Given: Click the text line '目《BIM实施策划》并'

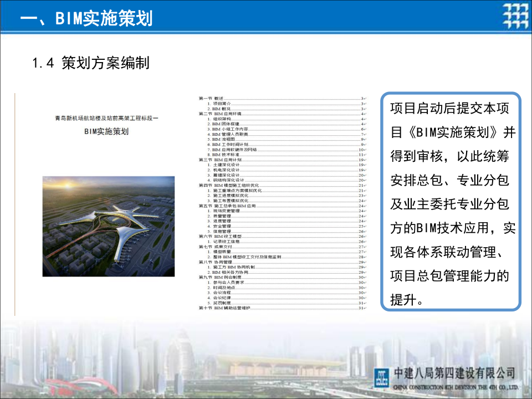Looking at the screenshot, I should 453,132.
